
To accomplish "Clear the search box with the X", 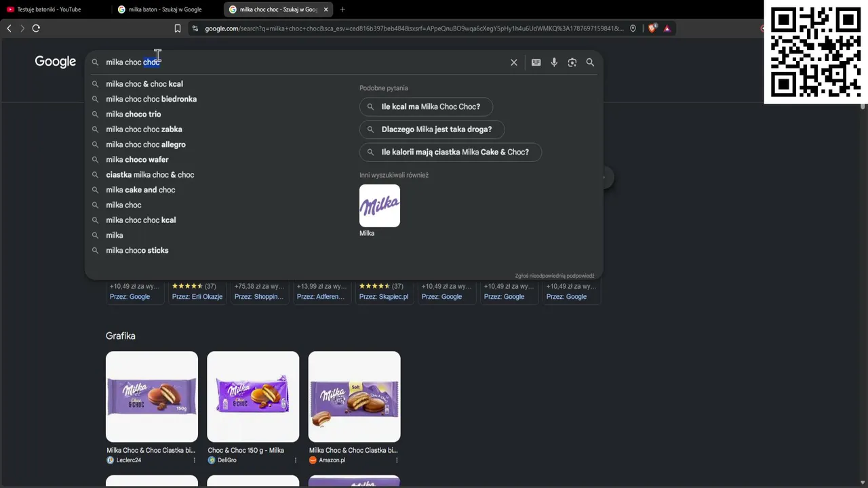I will (x=514, y=62).
